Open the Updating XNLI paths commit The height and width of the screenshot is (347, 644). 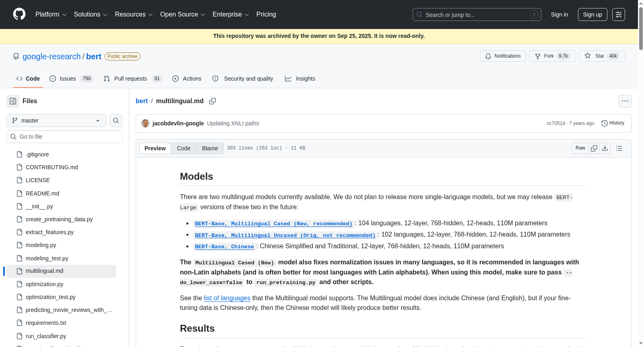(x=233, y=123)
